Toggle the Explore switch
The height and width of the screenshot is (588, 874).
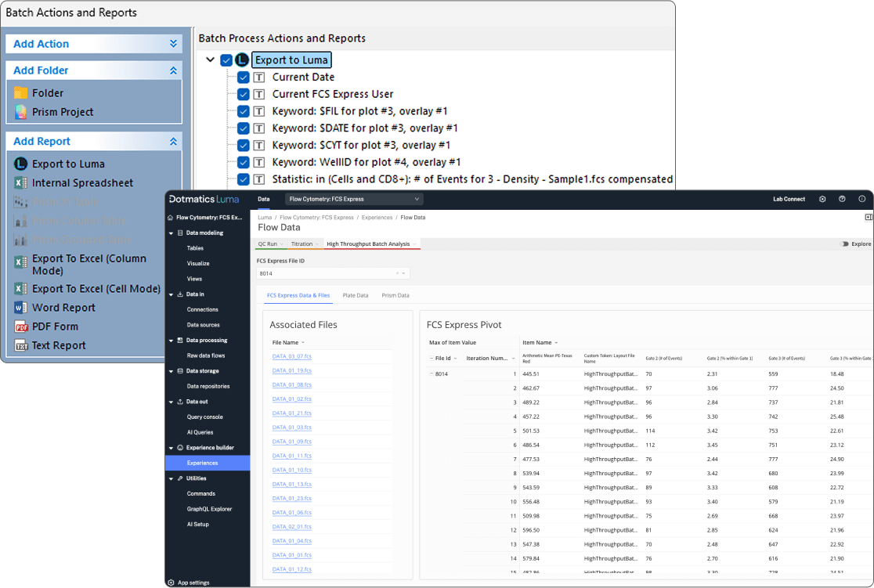pos(845,244)
